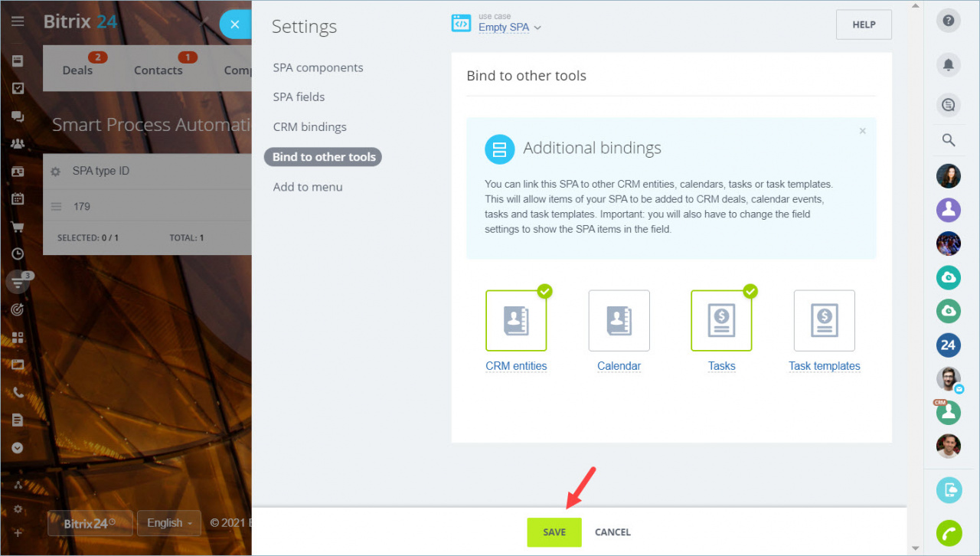Open CRM bindings settings section
The width and height of the screenshot is (980, 556).
coord(309,126)
